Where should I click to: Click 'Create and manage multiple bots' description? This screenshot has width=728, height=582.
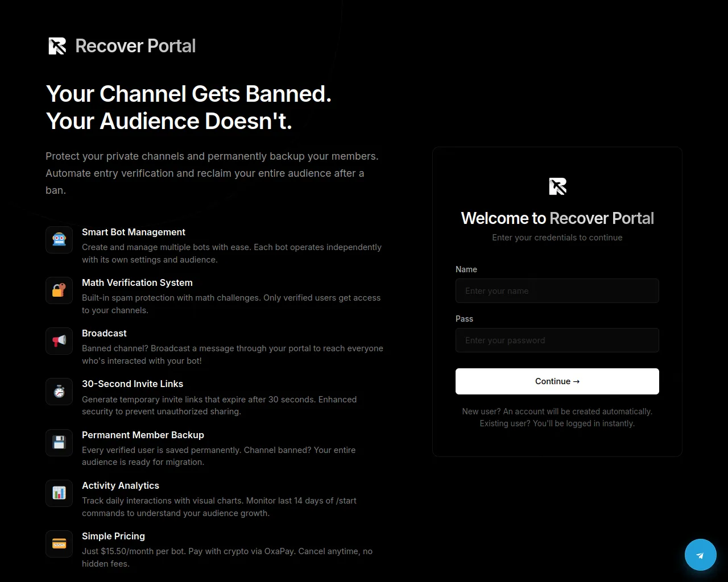click(231, 253)
